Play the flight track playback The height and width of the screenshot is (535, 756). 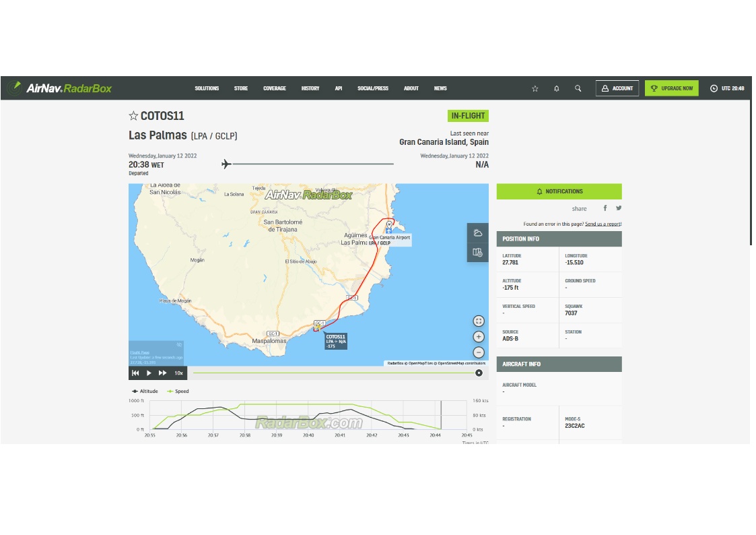(149, 373)
